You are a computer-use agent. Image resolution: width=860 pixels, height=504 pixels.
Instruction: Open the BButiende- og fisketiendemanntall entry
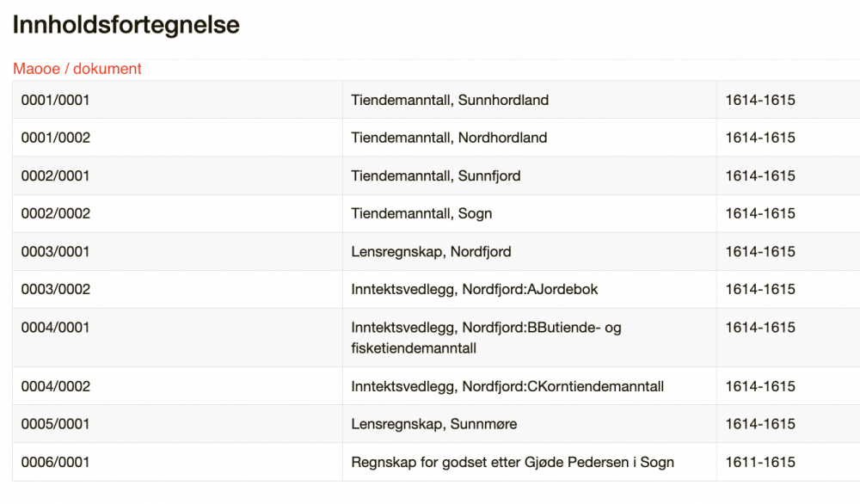click(x=486, y=337)
